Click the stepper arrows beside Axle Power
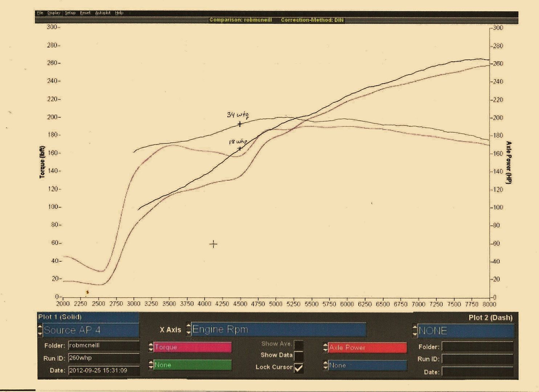The width and height of the screenshot is (539, 392). (x=325, y=348)
